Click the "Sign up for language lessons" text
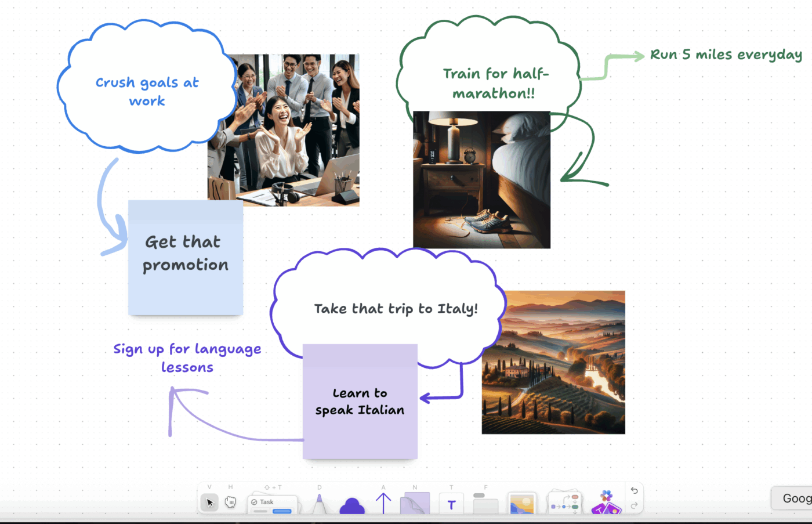812x524 pixels. [x=187, y=358]
